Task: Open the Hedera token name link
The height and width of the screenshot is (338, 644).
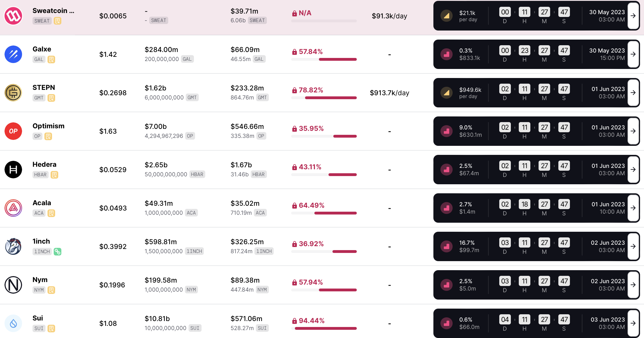Action: 44,164
